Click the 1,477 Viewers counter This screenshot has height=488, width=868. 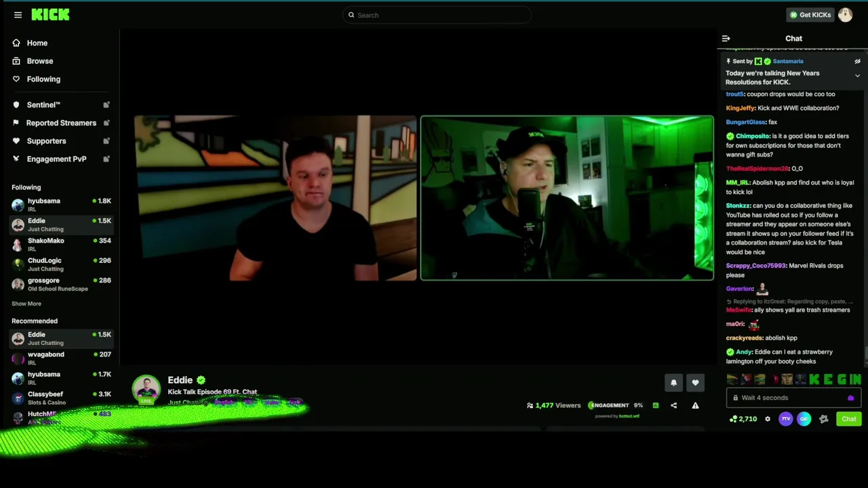554,405
